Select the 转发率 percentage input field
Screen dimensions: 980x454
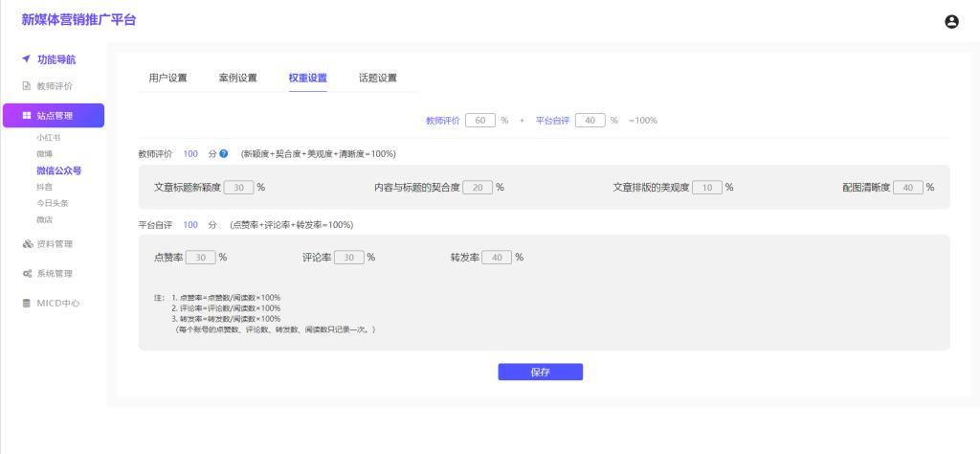tap(497, 257)
